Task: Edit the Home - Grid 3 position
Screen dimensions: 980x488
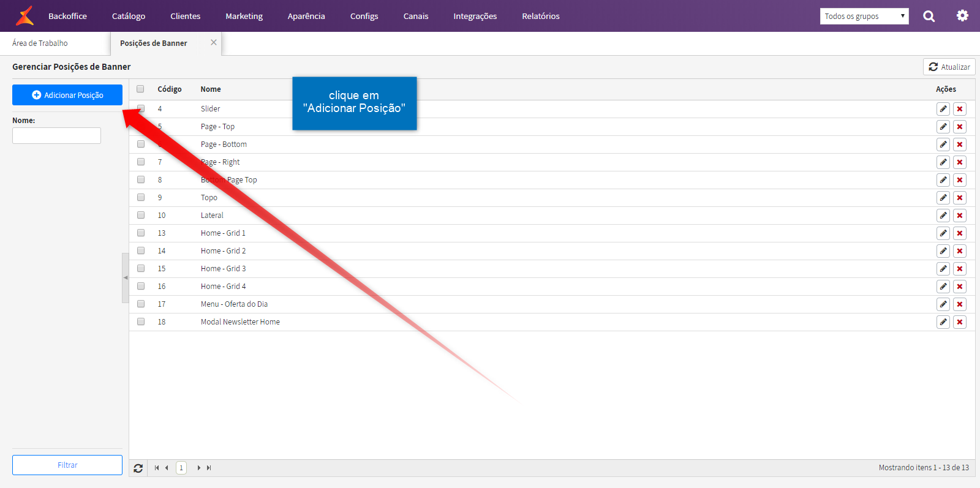Action: pos(943,269)
